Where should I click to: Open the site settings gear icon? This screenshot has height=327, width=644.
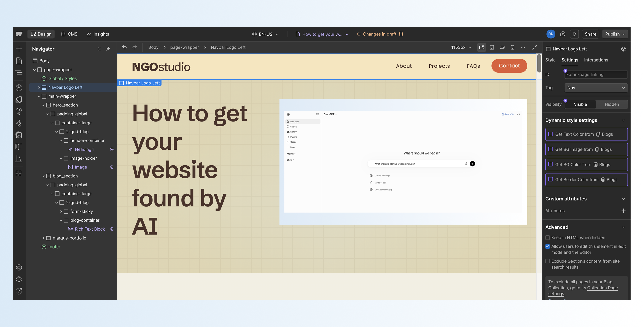pos(19,279)
